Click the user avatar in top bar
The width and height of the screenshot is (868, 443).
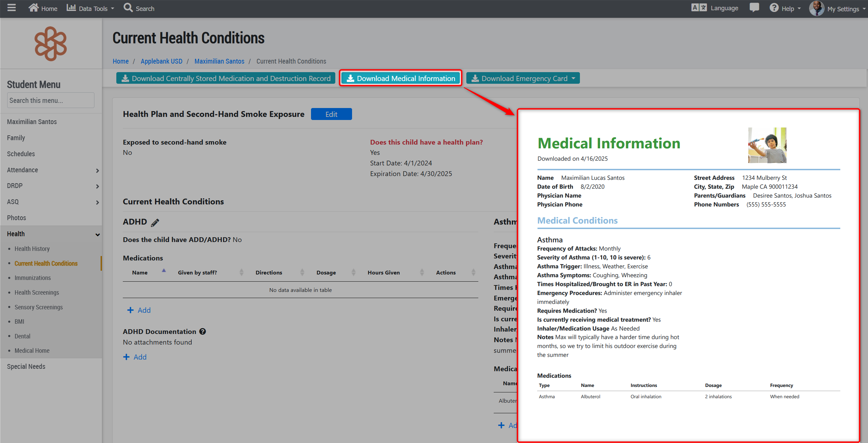[x=816, y=9]
